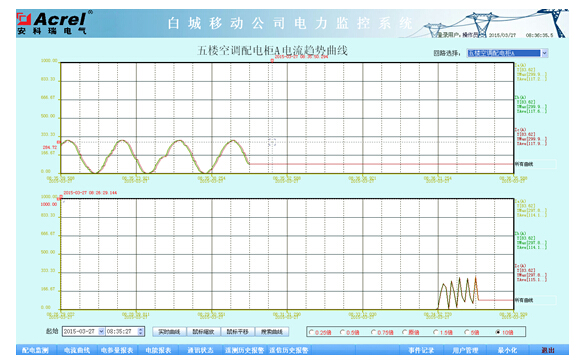Open the start date dropdown arrow

tap(101, 331)
